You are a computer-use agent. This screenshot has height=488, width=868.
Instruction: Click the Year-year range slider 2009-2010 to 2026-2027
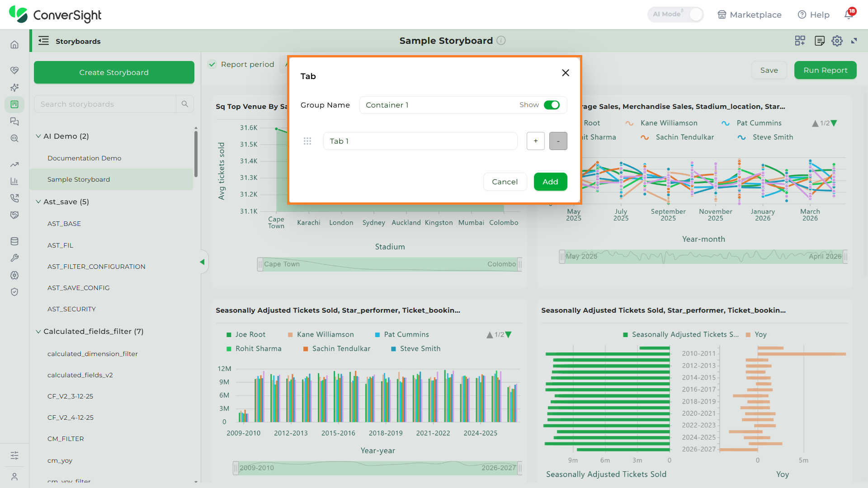coord(377,468)
